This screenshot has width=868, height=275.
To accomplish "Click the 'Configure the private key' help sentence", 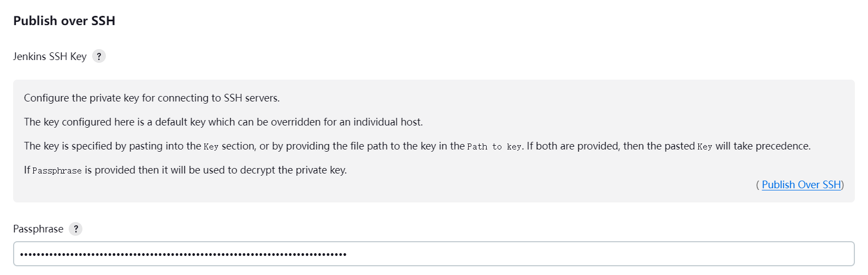I will (152, 98).
